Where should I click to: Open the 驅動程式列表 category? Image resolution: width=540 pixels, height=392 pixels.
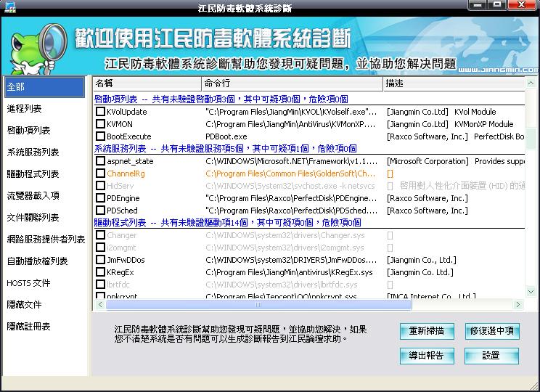coord(33,174)
